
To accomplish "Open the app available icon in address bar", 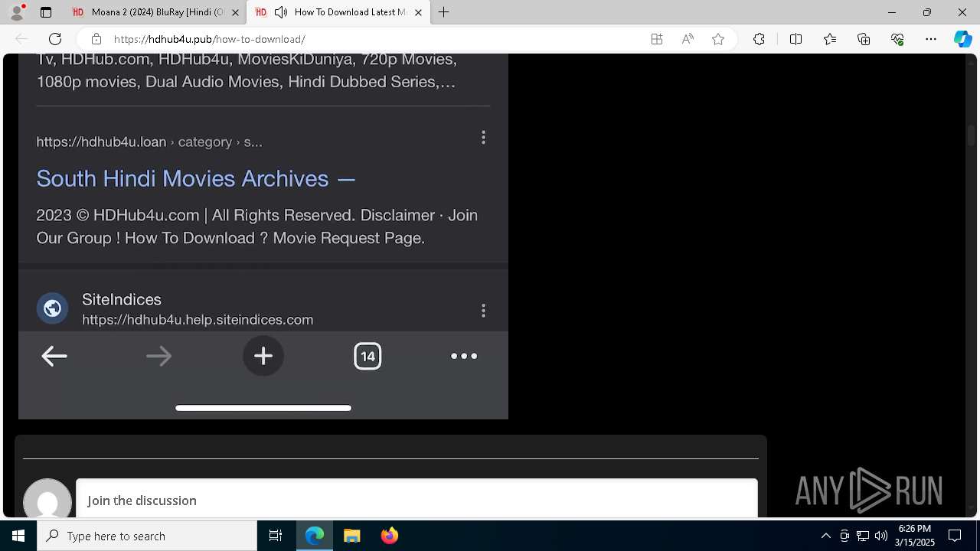I will pyautogui.click(x=657, y=39).
